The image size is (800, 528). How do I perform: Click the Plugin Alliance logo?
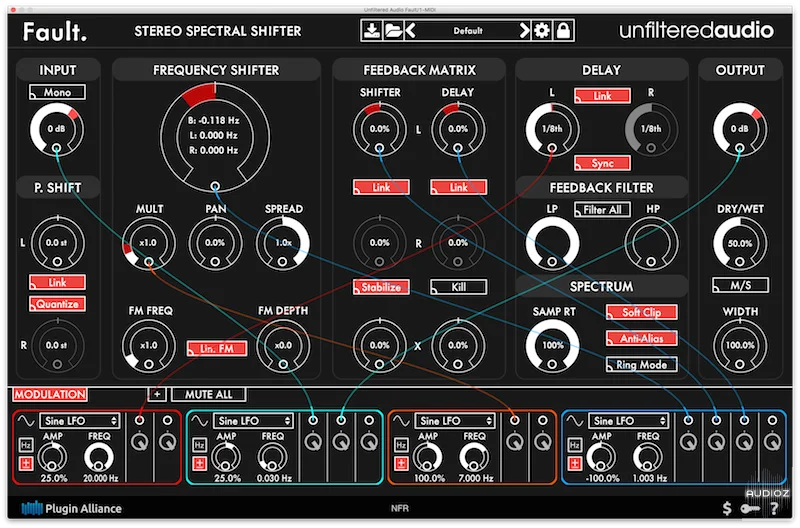[x=71, y=508]
